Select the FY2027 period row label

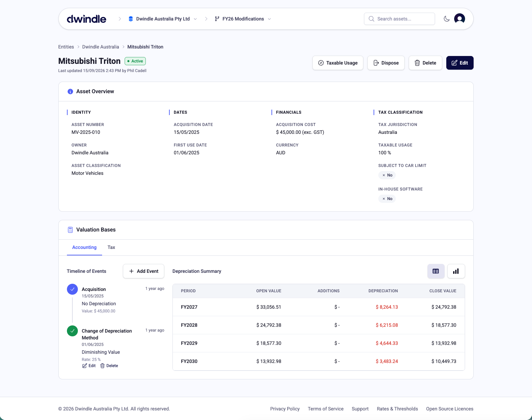coord(189,307)
